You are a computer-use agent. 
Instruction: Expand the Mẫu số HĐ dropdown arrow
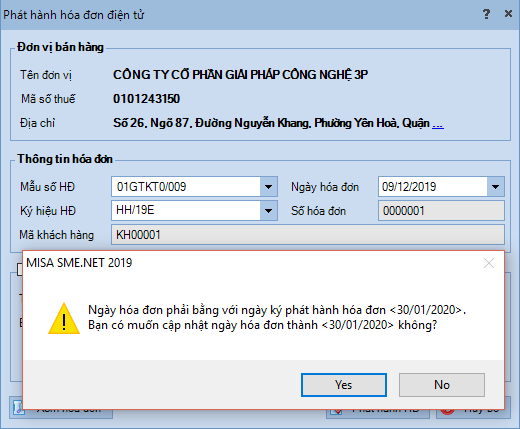268,187
